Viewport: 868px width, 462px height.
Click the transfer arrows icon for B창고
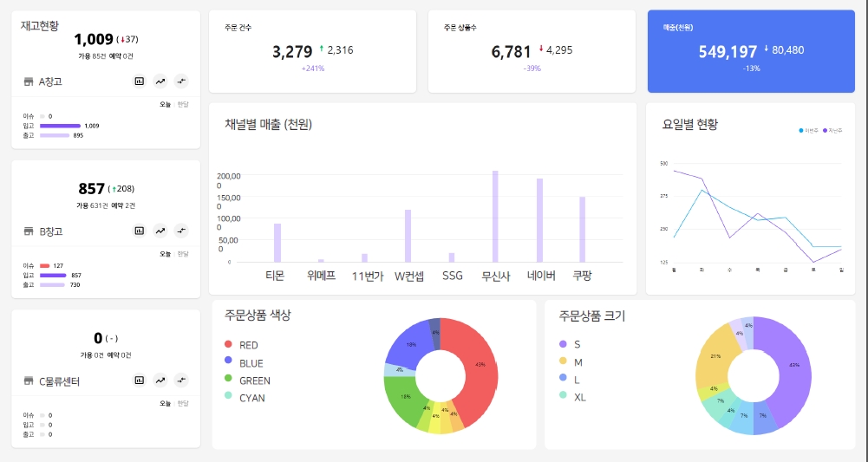pyautogui.click(x=181, y=231)
